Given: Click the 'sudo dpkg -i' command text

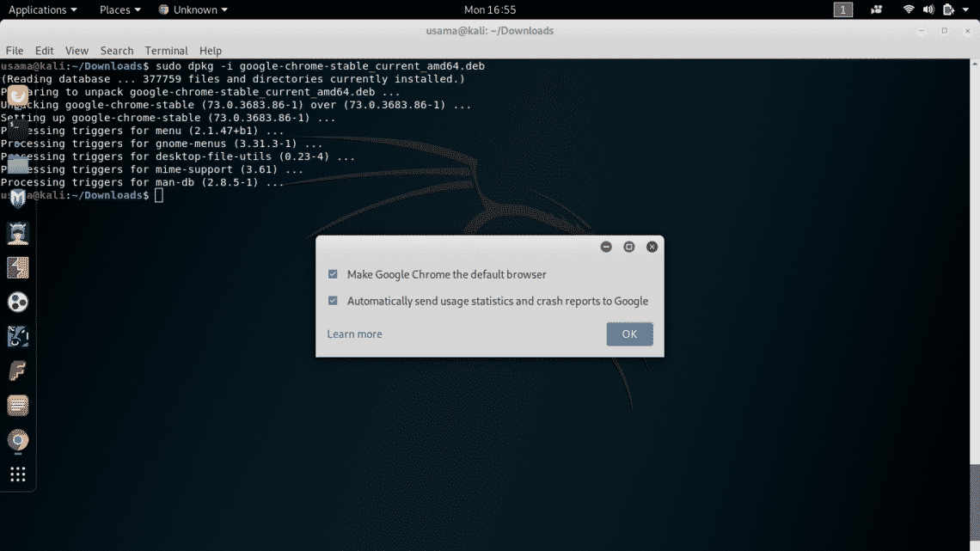Looking at the screenshot, I should pyautogui.click(x=320, y=66).
